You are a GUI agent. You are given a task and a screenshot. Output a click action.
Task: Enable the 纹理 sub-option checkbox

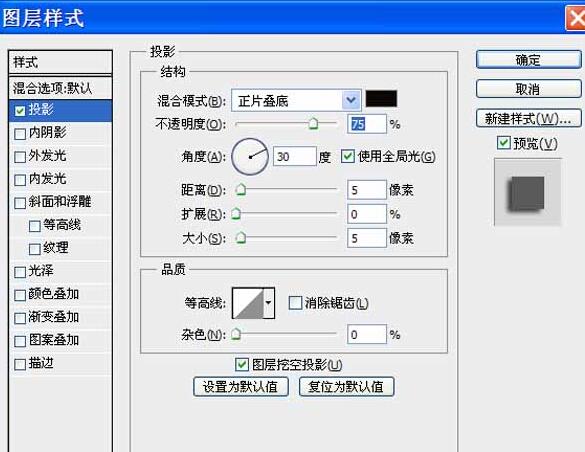(x=35, y=249)
